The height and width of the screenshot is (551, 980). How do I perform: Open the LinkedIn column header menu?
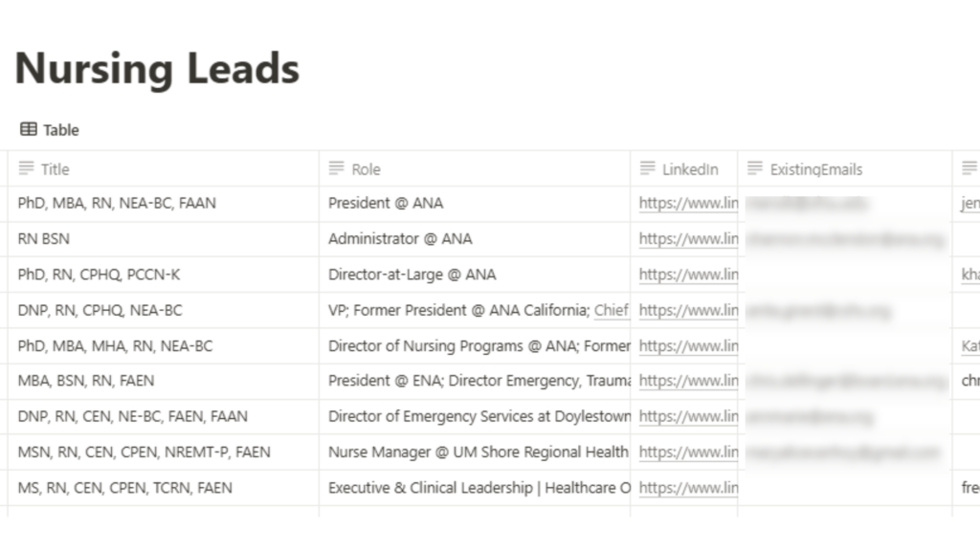pyautogui.click(x=683, y=168)
